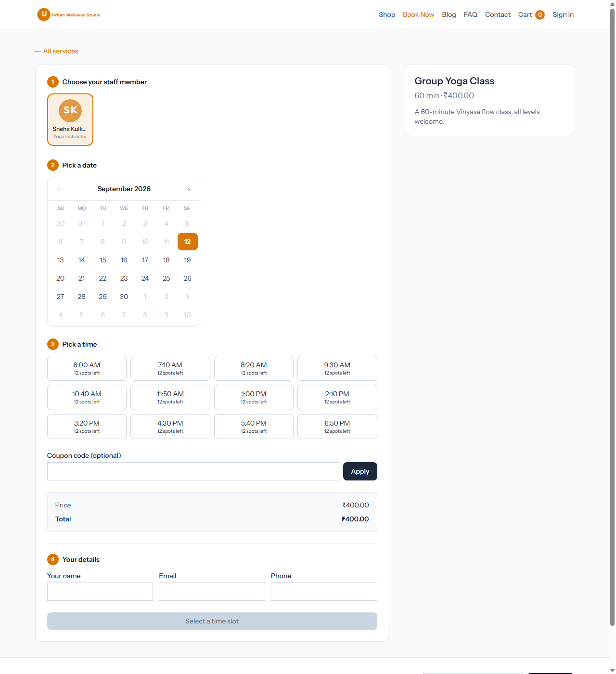The image size is (616, 674).
Task: Go to next month arrow
Action: point(189,189)
